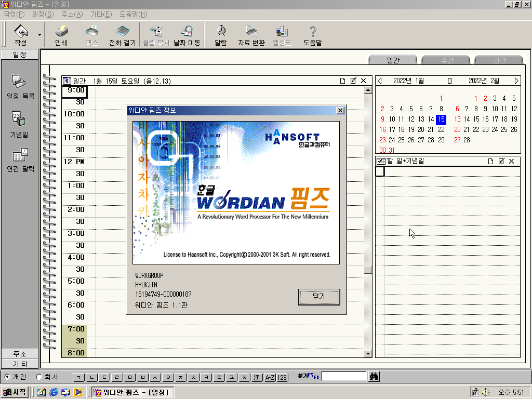Open the 일정 sidebar section header

pos(20,55)
